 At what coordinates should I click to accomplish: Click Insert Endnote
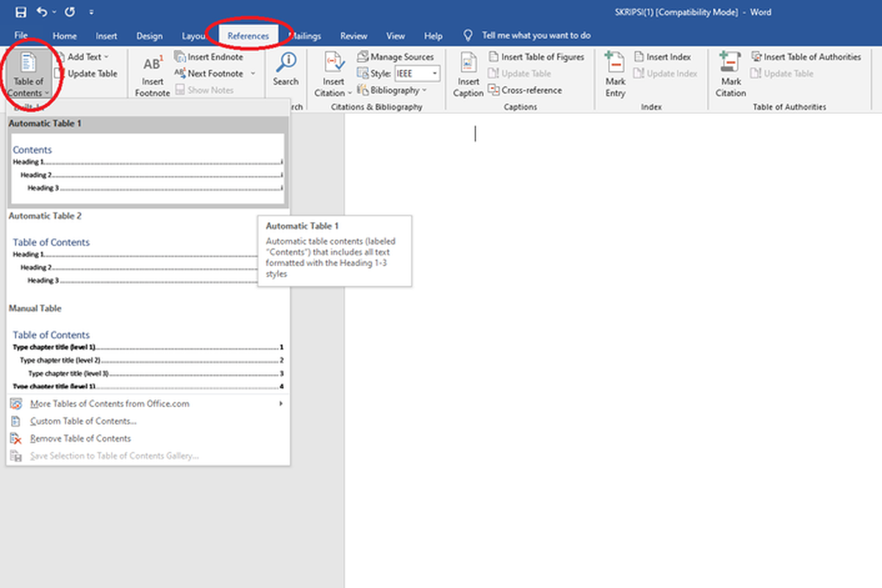pos(209,57)
